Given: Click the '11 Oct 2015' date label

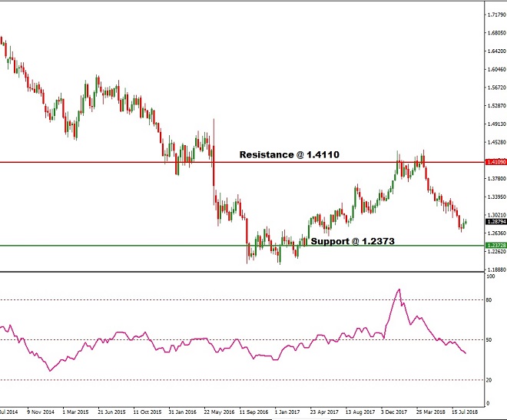Looking at the screenshot, I should point(147,412).
